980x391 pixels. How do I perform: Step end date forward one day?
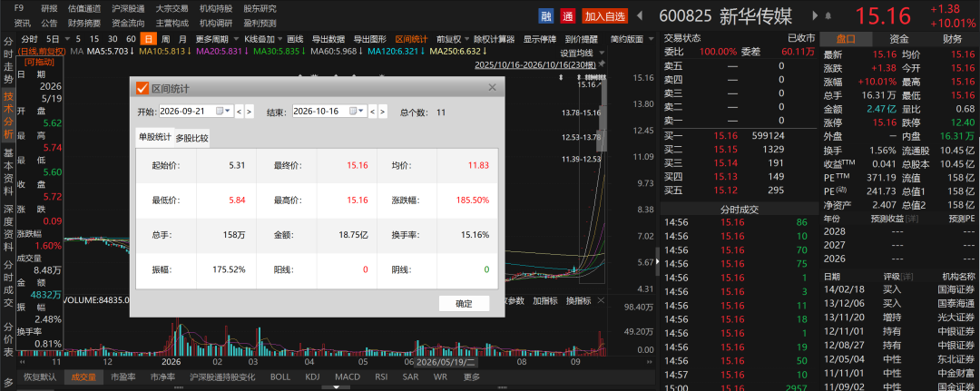point(383,112)
